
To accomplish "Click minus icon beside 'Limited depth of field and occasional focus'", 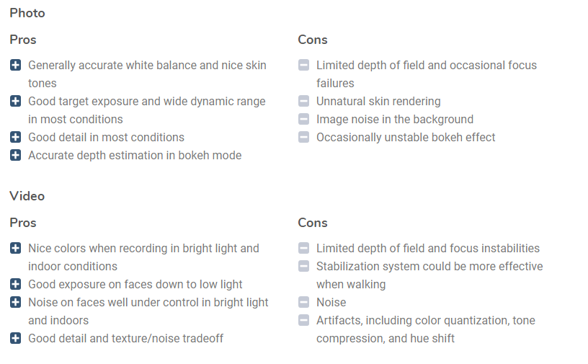I will coord(304,65).
